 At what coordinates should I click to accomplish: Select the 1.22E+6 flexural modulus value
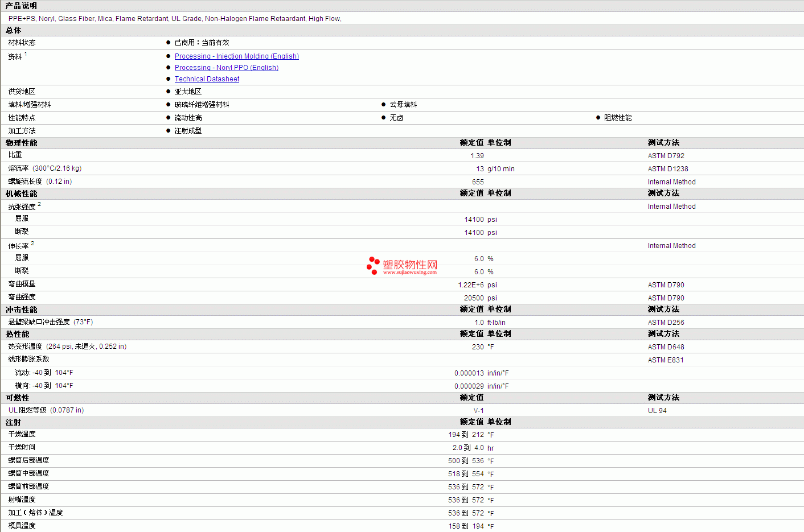click(x=471, y=285)
